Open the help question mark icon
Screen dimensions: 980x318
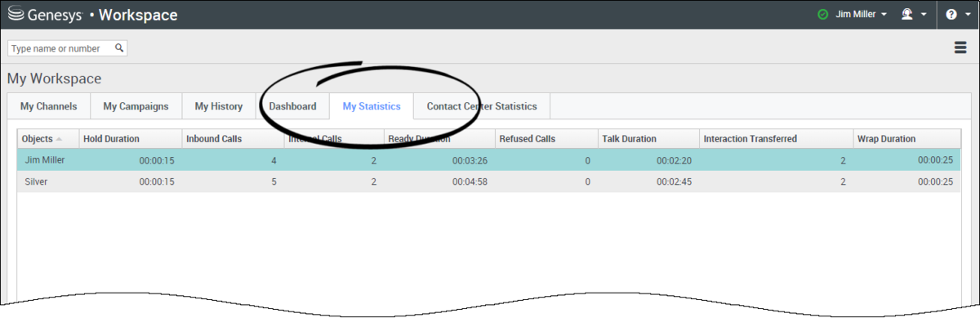pyautogui.click(x=951, y=15)
